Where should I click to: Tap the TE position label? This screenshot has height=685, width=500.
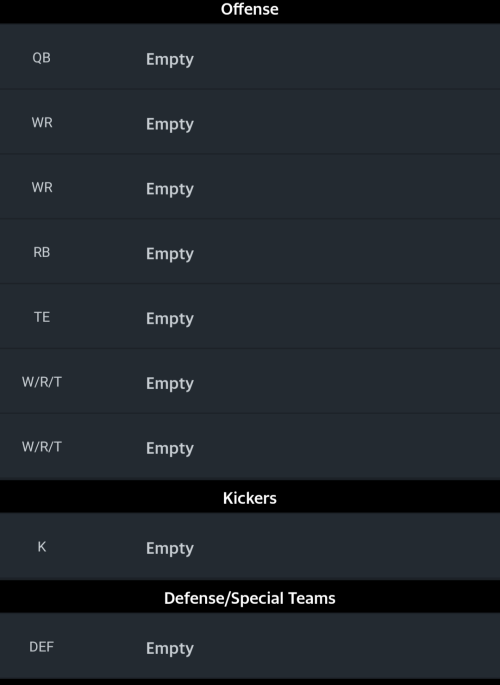(42, 317)
